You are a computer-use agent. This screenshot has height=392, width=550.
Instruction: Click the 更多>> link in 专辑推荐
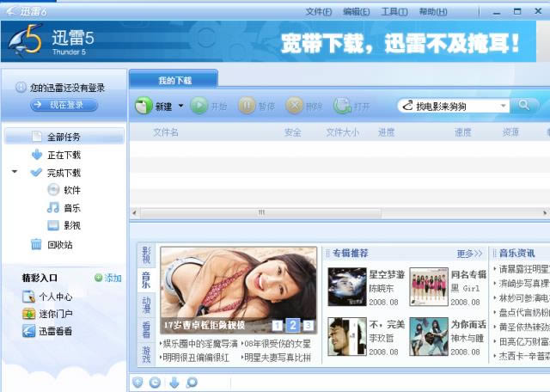coord(469,254)
